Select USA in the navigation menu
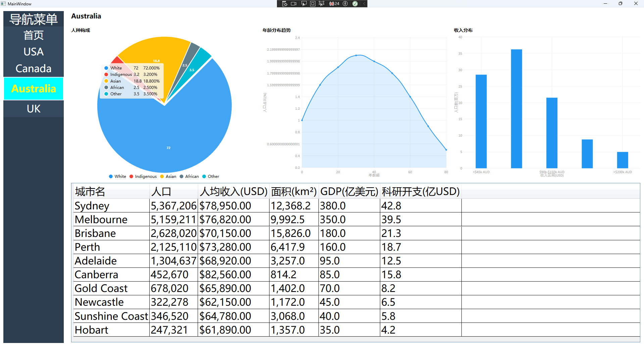 [x=34, y=52]
